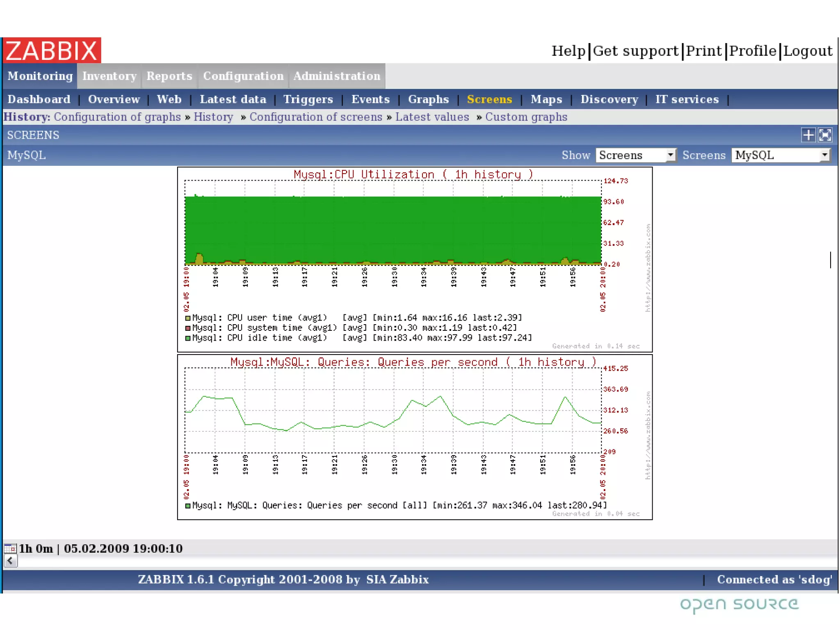Click the Logout link
Screen dimensions: 840x630
tap(808, 51)
